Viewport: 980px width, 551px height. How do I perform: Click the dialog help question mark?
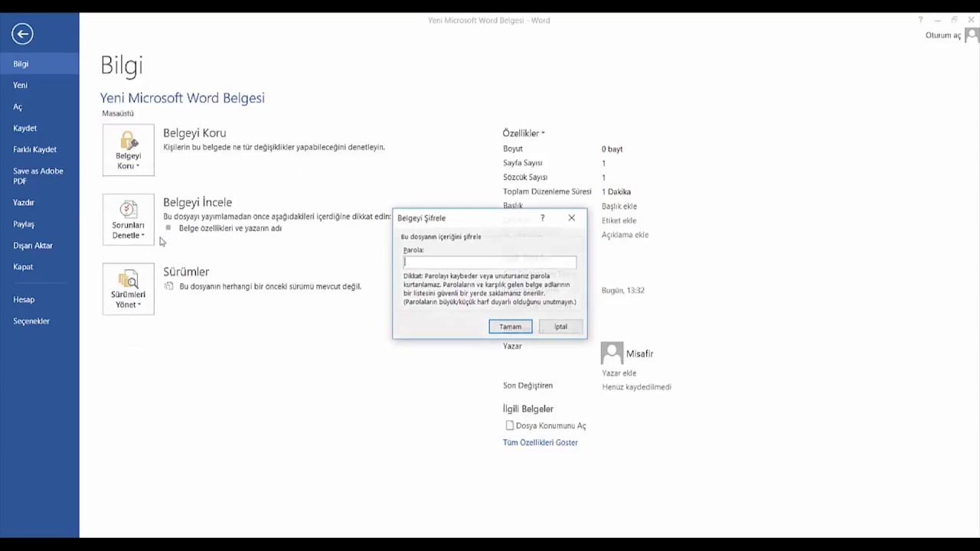(543, 218)
